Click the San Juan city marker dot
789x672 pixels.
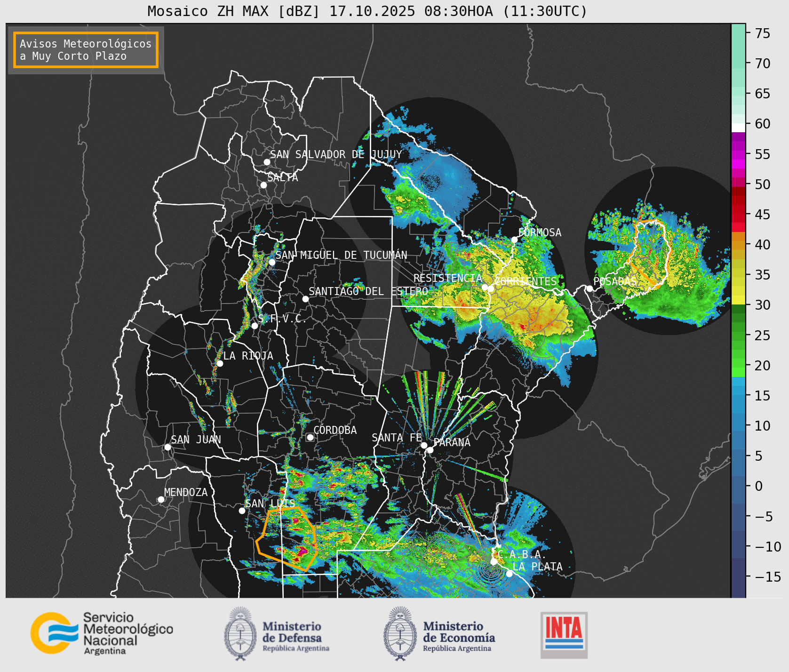pos(167,447)
